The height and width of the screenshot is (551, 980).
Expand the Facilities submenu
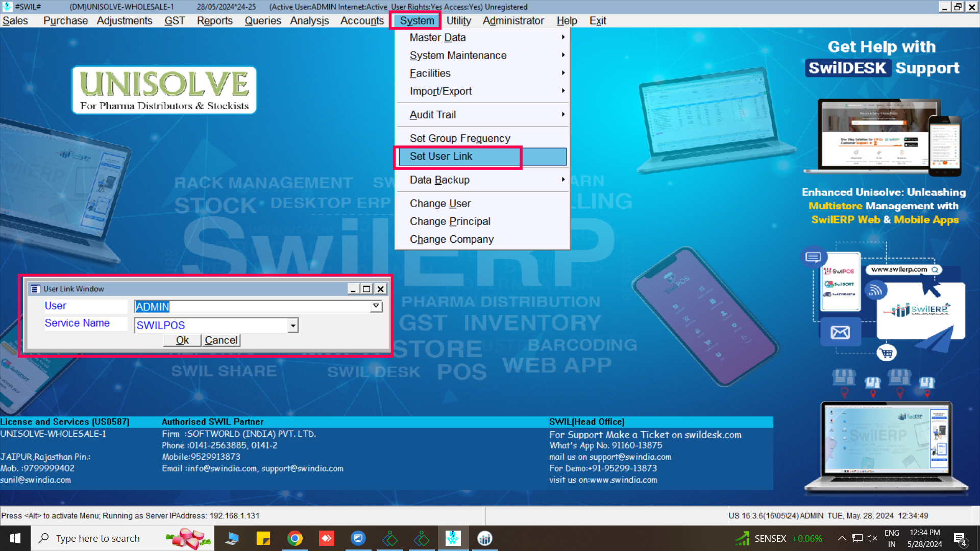(482, 73)
